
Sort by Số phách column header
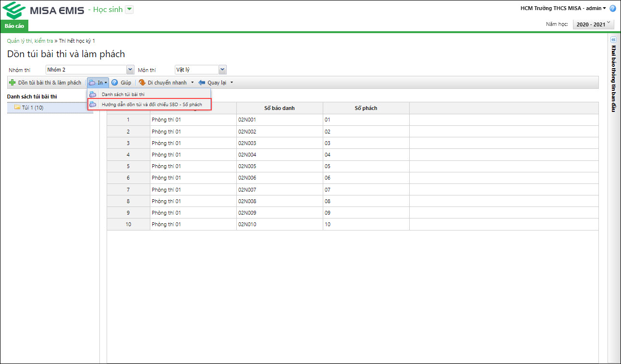tap(365, 108)
